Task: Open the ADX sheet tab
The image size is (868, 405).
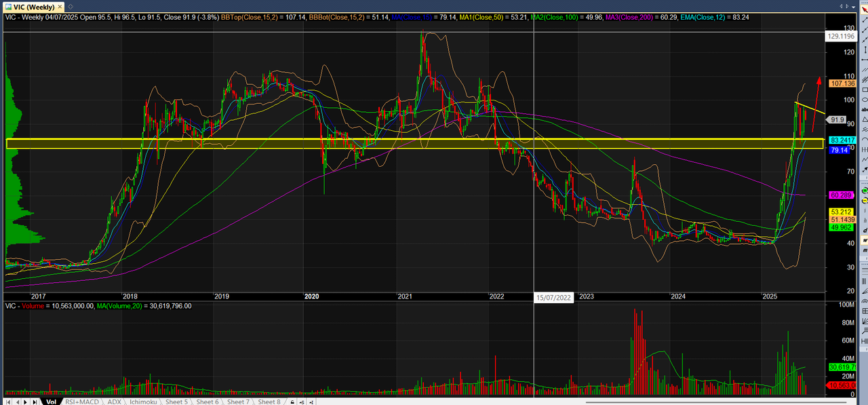Action: [114, 402]
